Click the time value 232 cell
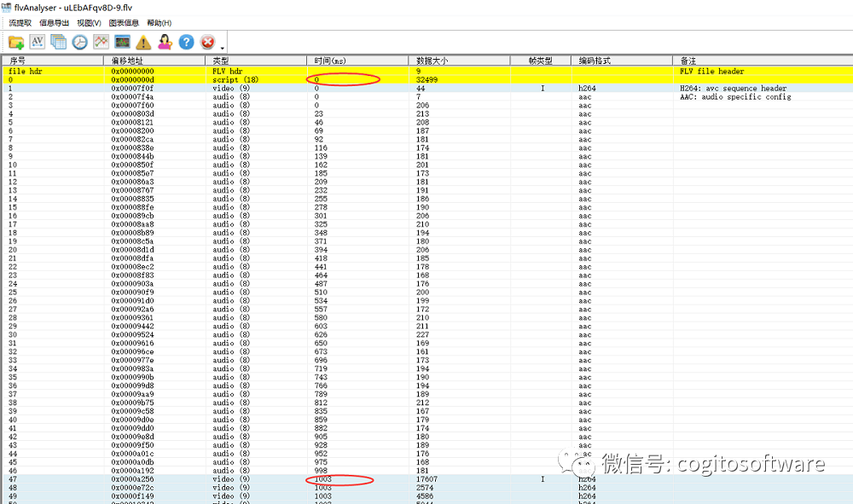This screenshot has height=504, width=853. tap(321, 190)
